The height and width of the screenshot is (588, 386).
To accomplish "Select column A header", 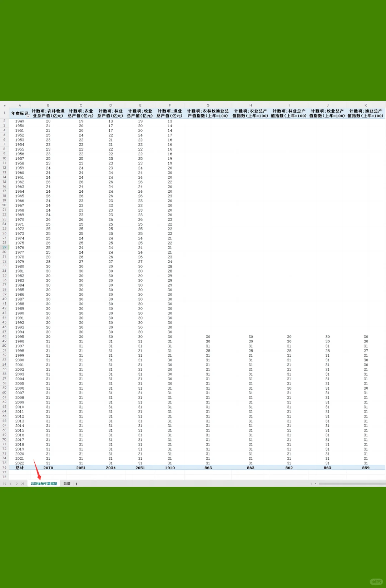I will [20, 105].
